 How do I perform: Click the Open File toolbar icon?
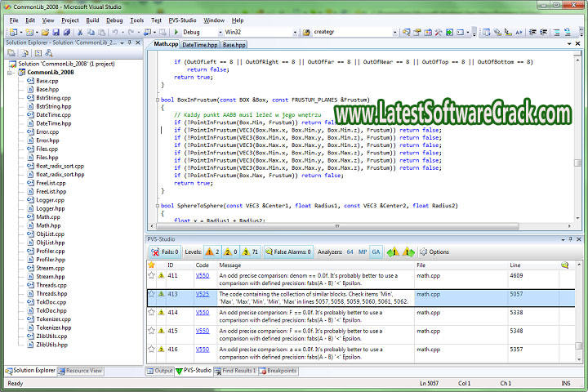[x=45, y=33]
